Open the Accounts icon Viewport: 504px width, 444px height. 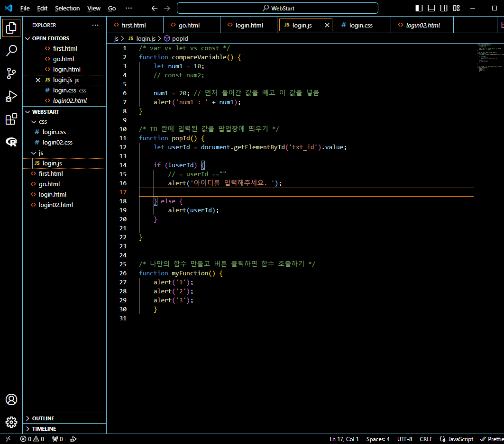click(11, 399)
